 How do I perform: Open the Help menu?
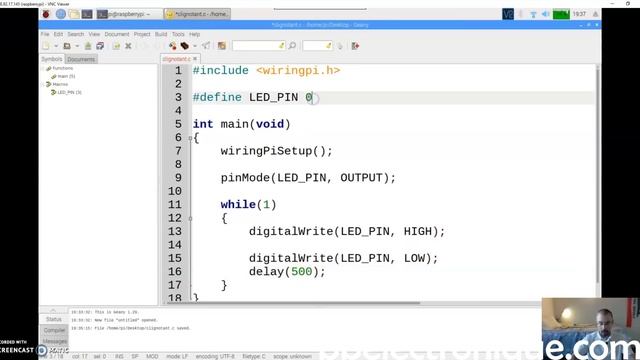(194, 34)
